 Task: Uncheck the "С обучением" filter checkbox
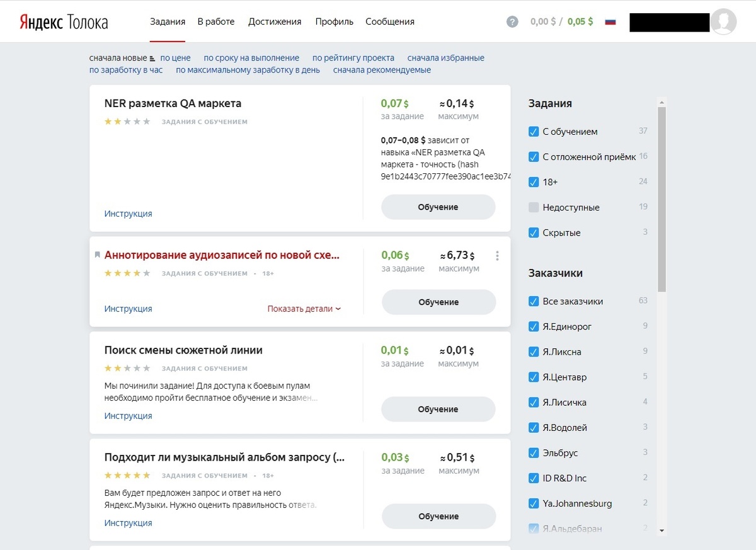click(x=534, y=132)
